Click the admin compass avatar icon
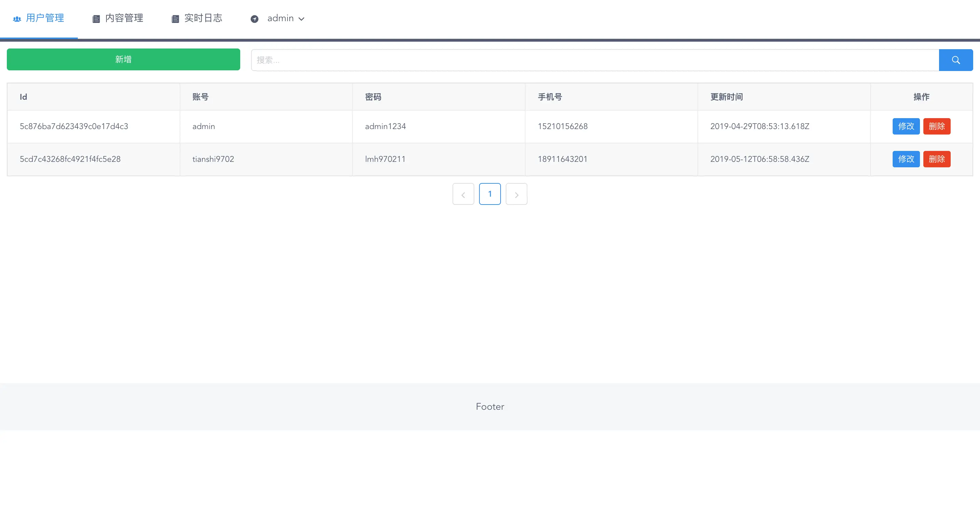The height and width of the screenshot is (519, 980). (x=255, y=19)
